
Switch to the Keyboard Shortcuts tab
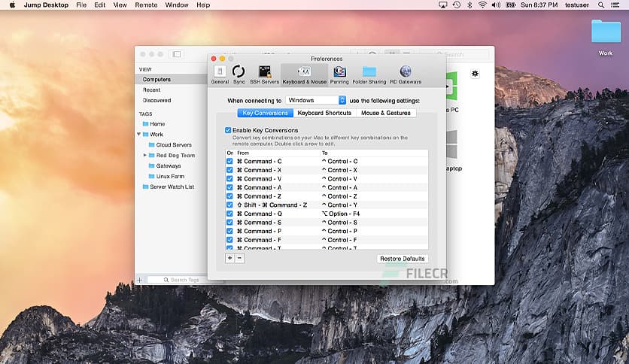pyautogui.click(x=324, y=113)
